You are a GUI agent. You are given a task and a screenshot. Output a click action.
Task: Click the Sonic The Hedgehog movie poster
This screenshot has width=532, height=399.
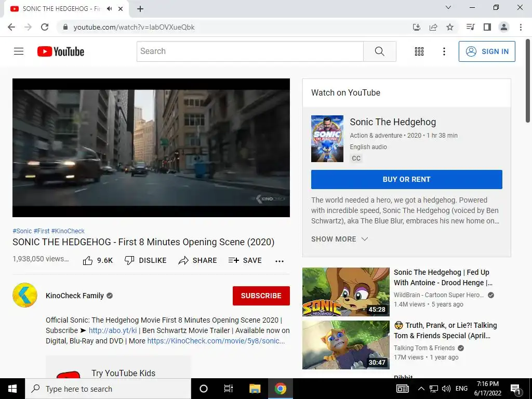tap(327, 139)
